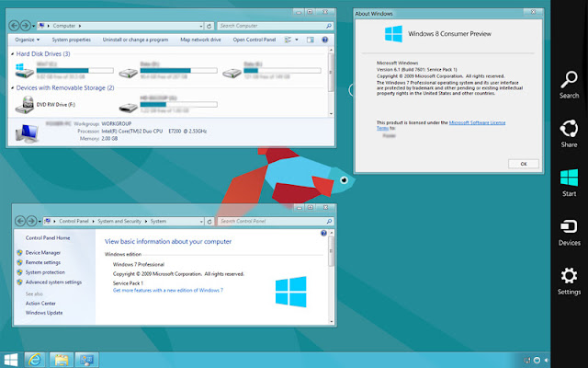
Task: Click the Search Control Panel field
Action: point(276,221)
